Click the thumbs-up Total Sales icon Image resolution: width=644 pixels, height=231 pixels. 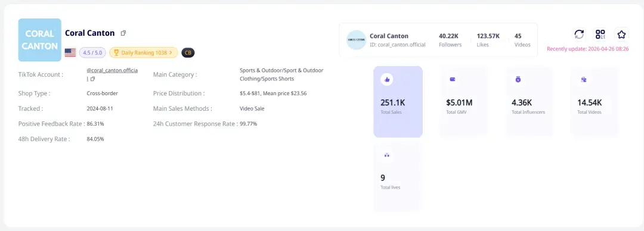386,80
